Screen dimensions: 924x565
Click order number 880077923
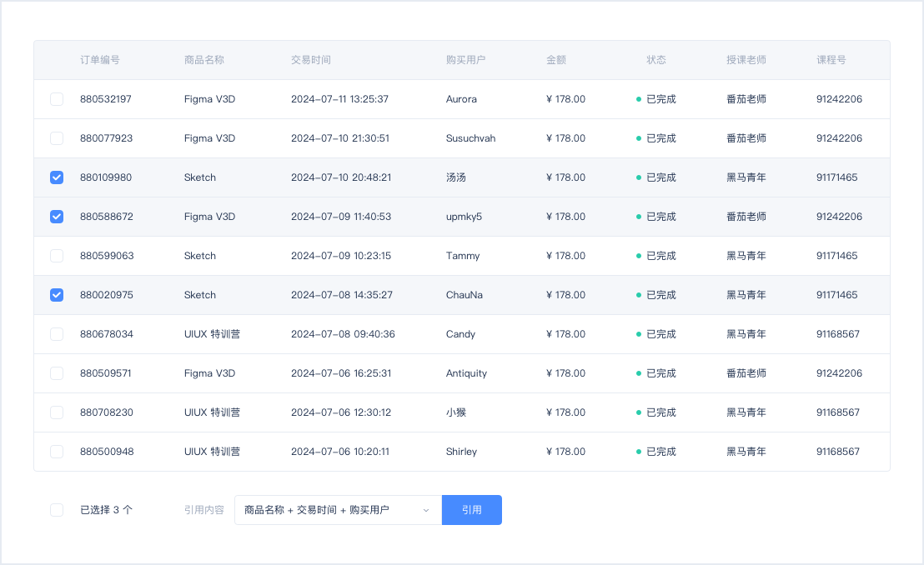click(x=107, y=138)
